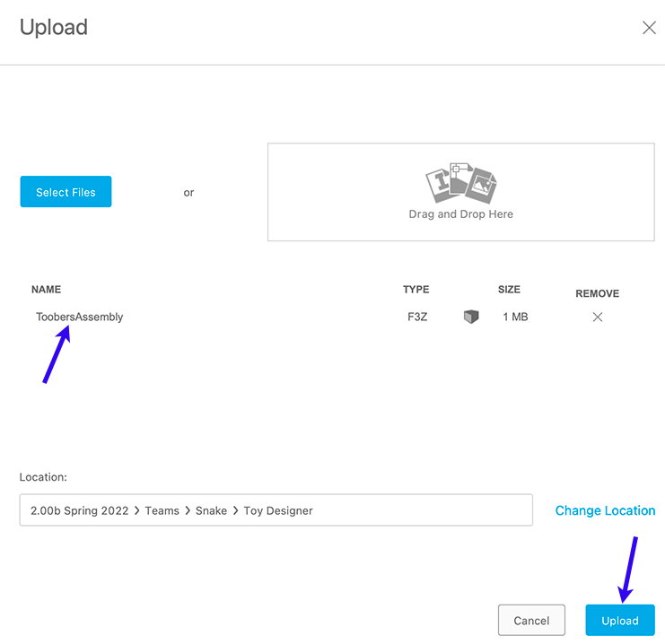Click the REMOVE column header
The width and height of the screenshot is (665, 644).
pyautogui.click(x=597, y=293)
